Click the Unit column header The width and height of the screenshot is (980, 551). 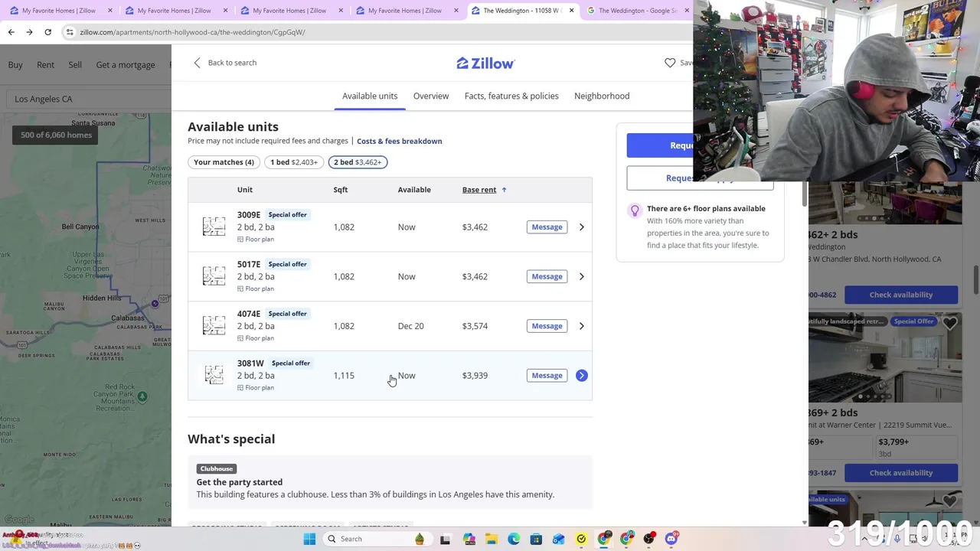[x=245, y=190]
